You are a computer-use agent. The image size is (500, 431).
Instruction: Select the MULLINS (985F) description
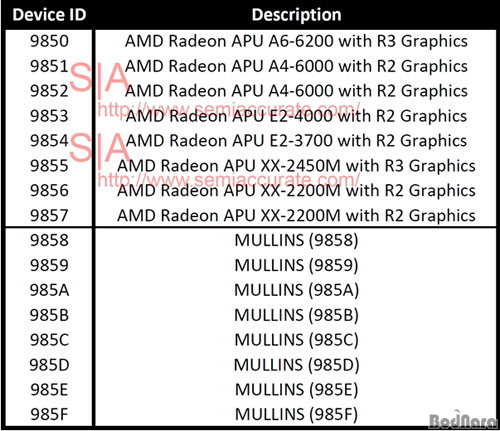[x=296, y=415]
